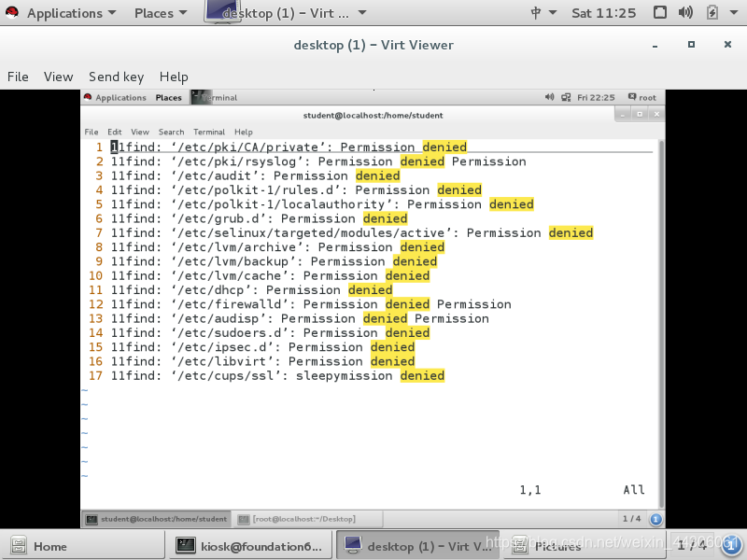Click line with '/etc/pki/rsyslog'
This screenshot has height=560, width=747.
(x=318, y=161)
